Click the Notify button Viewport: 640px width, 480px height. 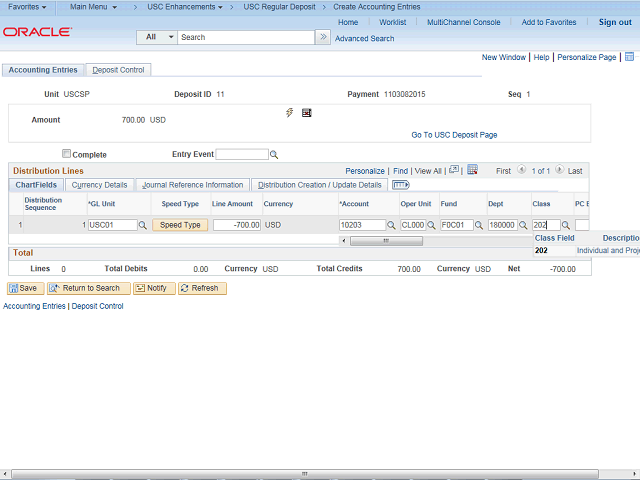(154, 288)
